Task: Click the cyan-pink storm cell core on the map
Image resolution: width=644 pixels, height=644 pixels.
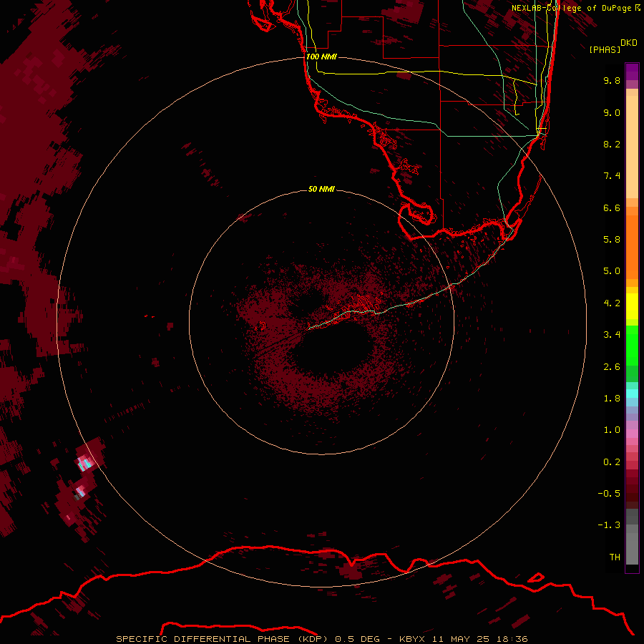Action: click(x=85, y=463)
